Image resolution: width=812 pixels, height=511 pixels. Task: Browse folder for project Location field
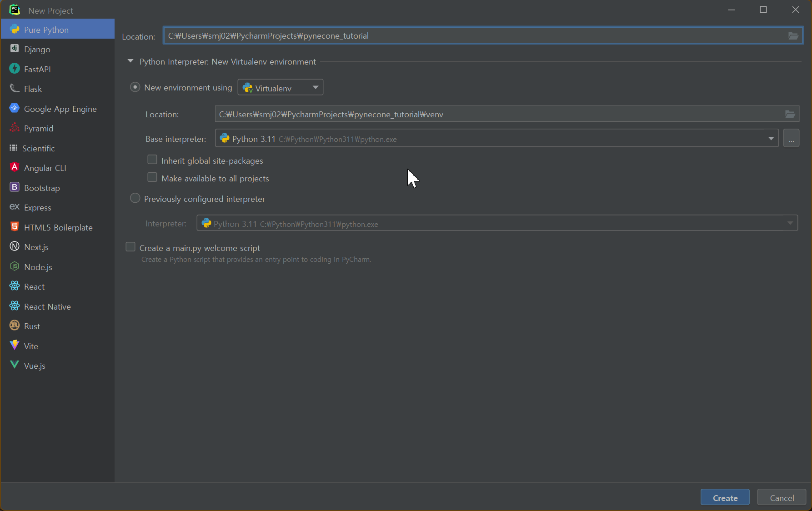coord(793,36)
